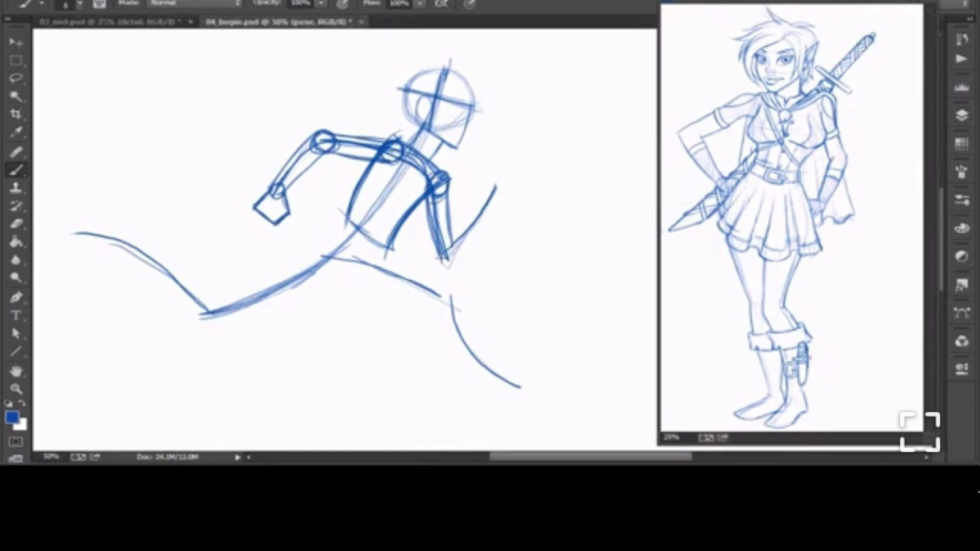Image resolution: width=980 pixels, height=551 pixels.
Task: Click the white background color swatch
Action: 22,425
